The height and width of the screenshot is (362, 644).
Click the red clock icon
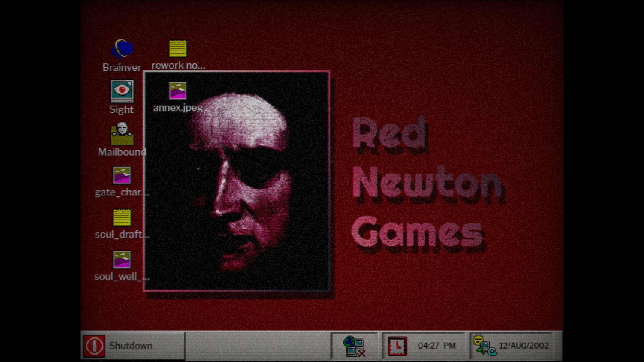click(397, 346)
